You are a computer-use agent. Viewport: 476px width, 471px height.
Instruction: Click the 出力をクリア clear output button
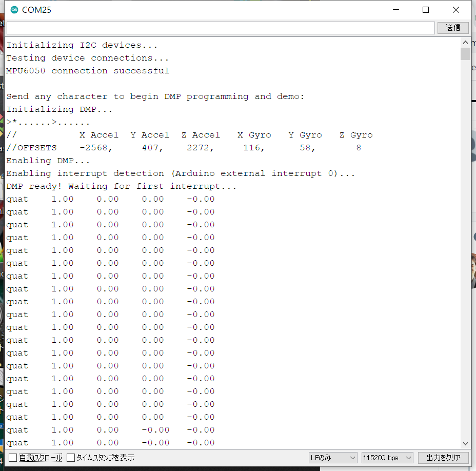[x=443, y=458]
